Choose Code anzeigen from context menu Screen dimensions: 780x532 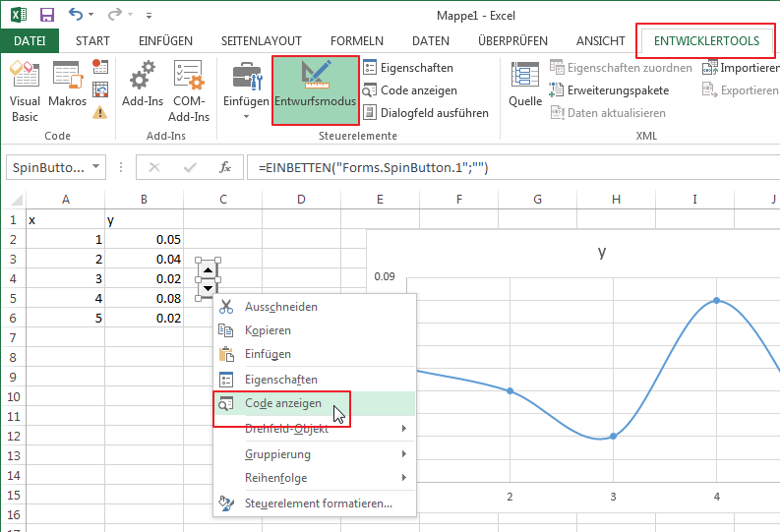pos(315,403)
